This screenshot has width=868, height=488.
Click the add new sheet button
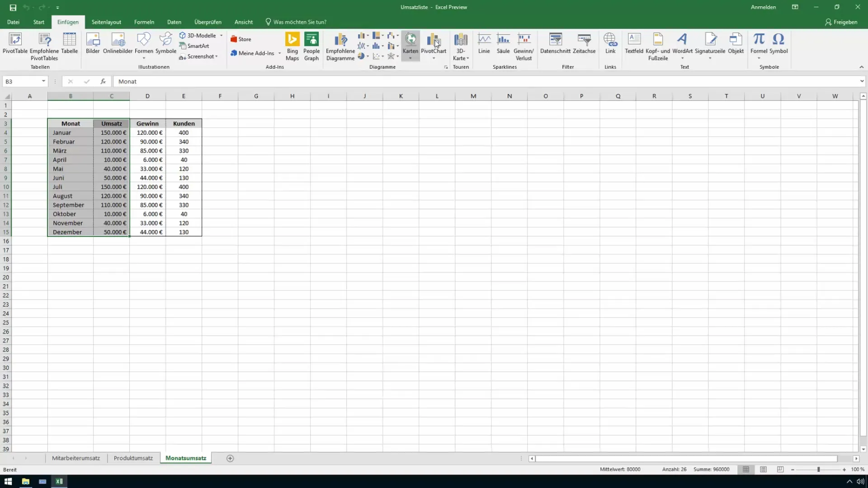(x=230, y=458)
